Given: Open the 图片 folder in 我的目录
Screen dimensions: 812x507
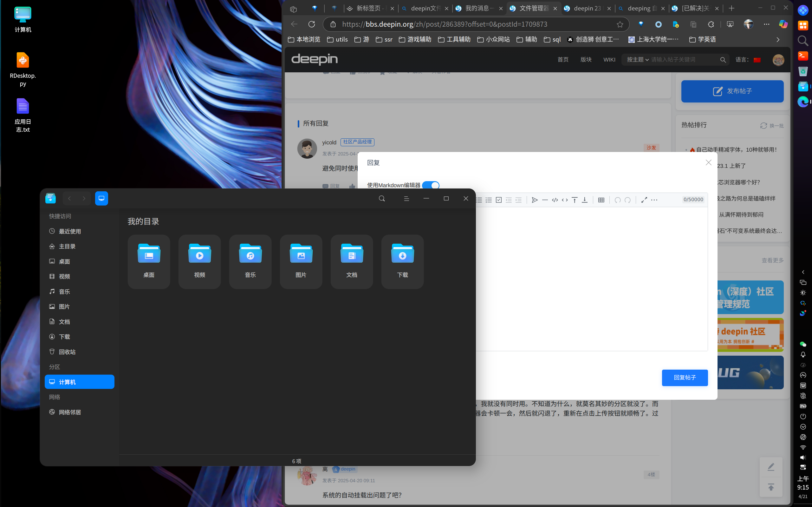Looking at the screenshot, I should [301, 261].
